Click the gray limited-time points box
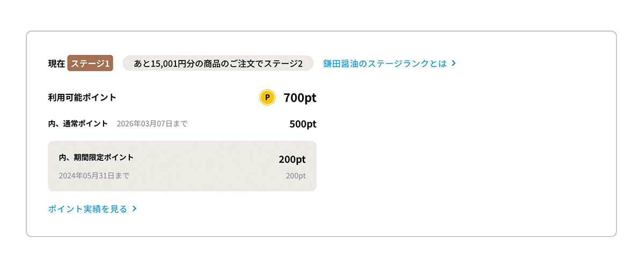Viewport: 644px width, 268px height. click(x=182, y=166)
